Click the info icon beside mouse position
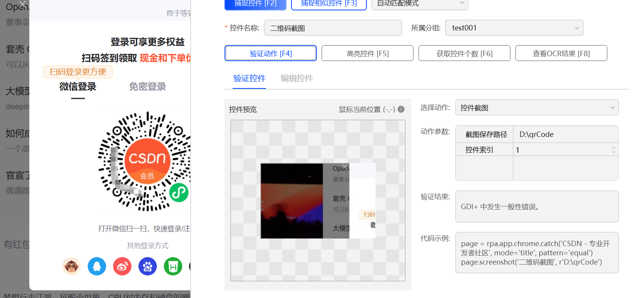Image resolution: width=644 pixels, height=298 pixels. 401,109
